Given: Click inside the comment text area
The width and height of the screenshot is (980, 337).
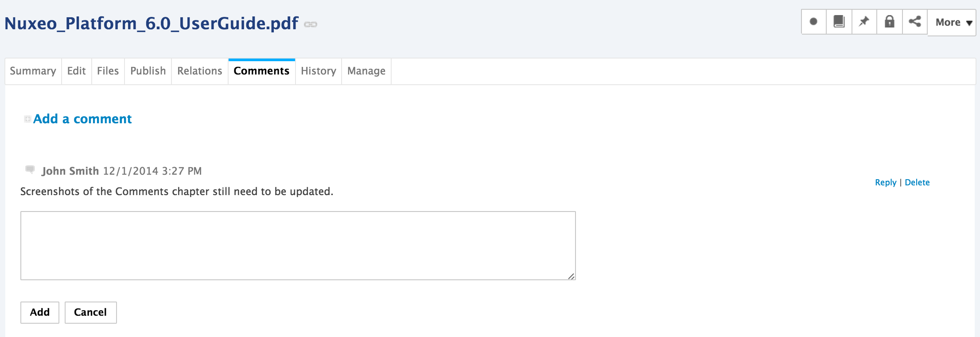Looking at the screenshot, I should pyautogui.click(x=298, y=246).
